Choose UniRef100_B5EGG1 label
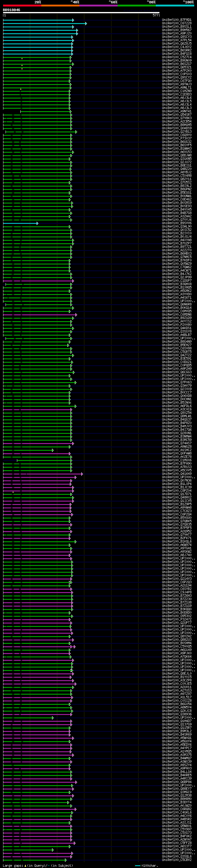This screenshot has height=868, width=197. 177,193
